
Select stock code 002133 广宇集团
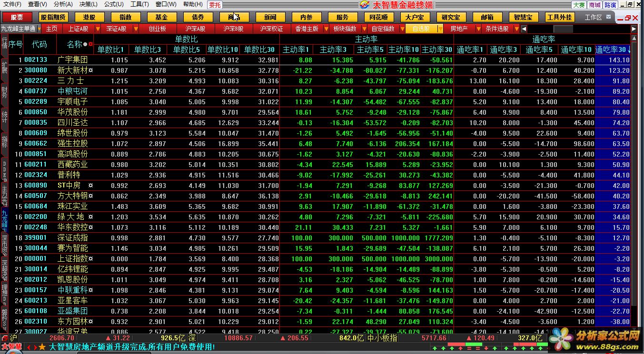tap(36, 60)
